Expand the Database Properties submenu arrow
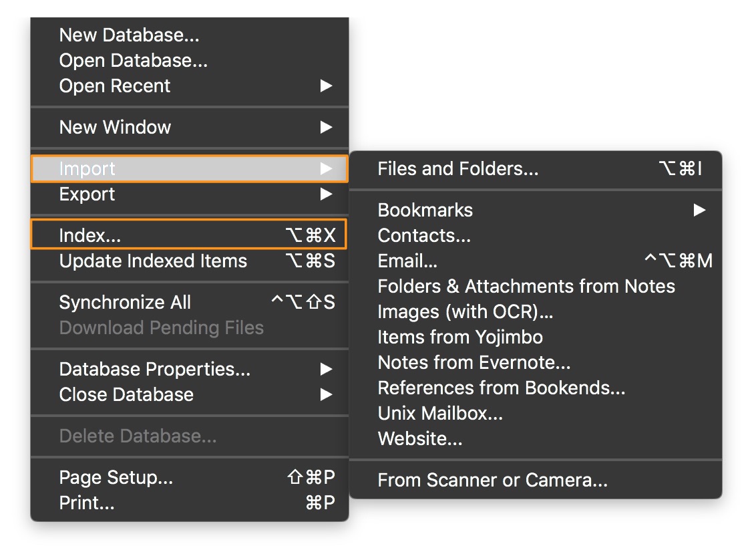 326,370
